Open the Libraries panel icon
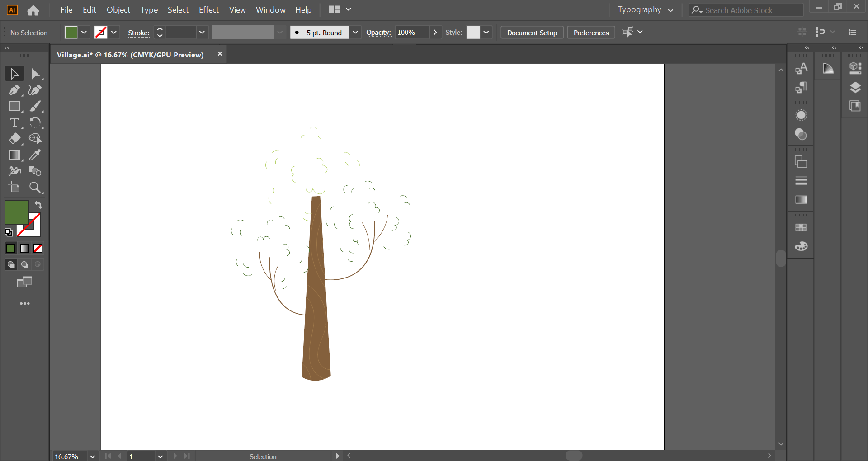Image resolution: width=868 pixels, height=461 pixels. click(x=855, y=107)
